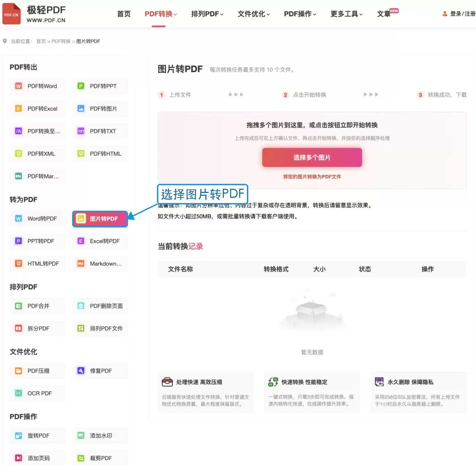Choose the PDF转XML icon
The height and width of the screenshot is (465, 476).
coord(18,153)
